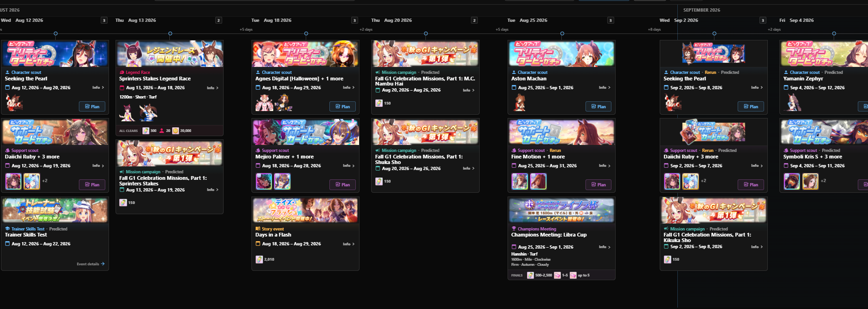Open Plan for Fine Motion support scout

click(x=598, y=184)
